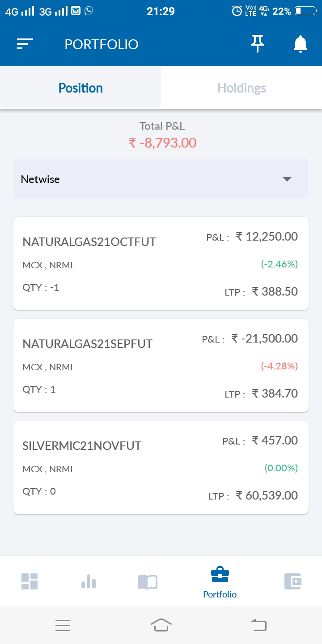The image size is (322, 644).
Task: Open SILVERMIC21NOVFUT position card
Action: coord(161,467)
